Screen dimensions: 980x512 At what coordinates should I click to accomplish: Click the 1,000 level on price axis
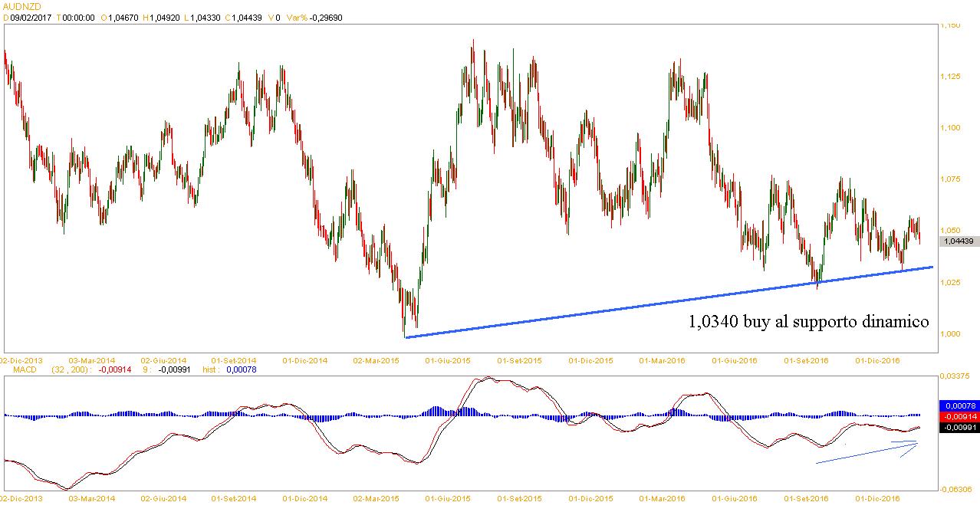(949, 333)
